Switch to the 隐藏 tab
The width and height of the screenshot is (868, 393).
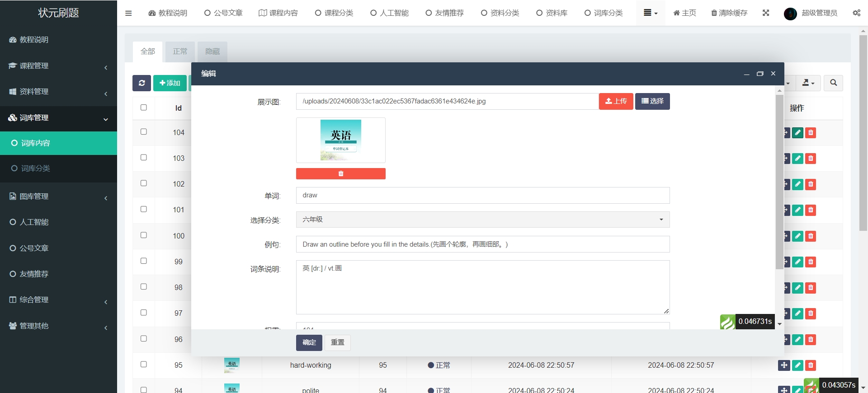[212, 51]
